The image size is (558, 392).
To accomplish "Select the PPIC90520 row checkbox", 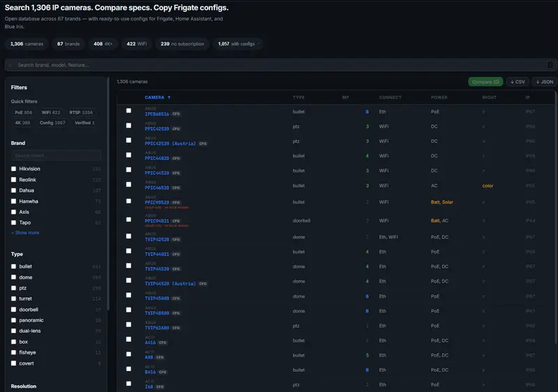I will [129, 201].
